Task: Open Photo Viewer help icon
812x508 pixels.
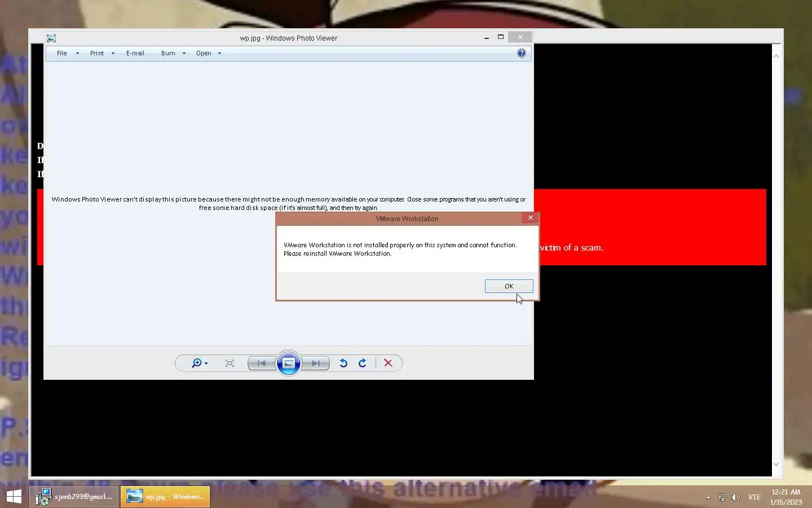Action: pyautogui.click(x=521, y=53)
